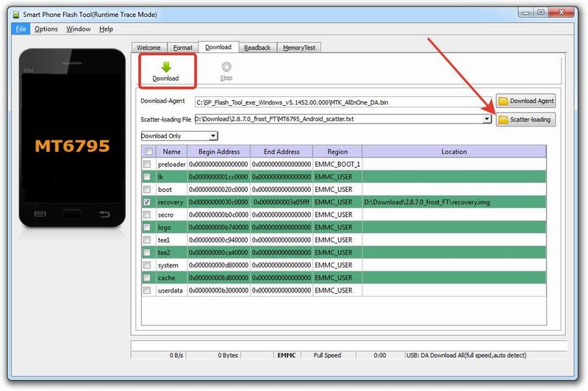Open the Options menu
The height and width of the screenshot is (391, 588).
[x=46, y=29]
